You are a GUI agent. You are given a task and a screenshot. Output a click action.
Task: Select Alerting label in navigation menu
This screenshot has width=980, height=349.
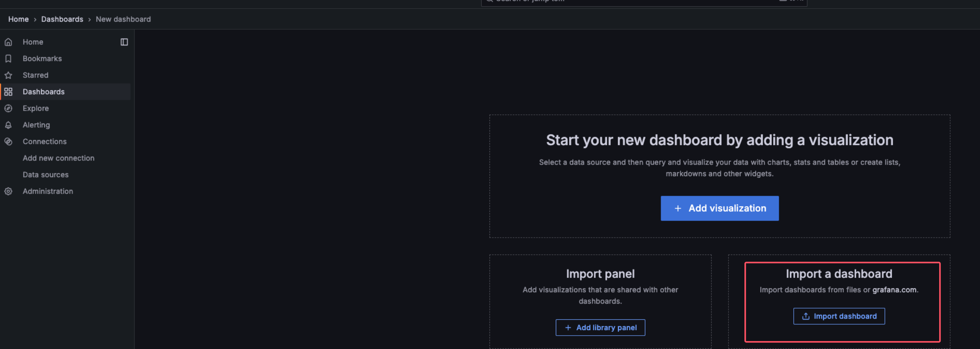point(36,125)
